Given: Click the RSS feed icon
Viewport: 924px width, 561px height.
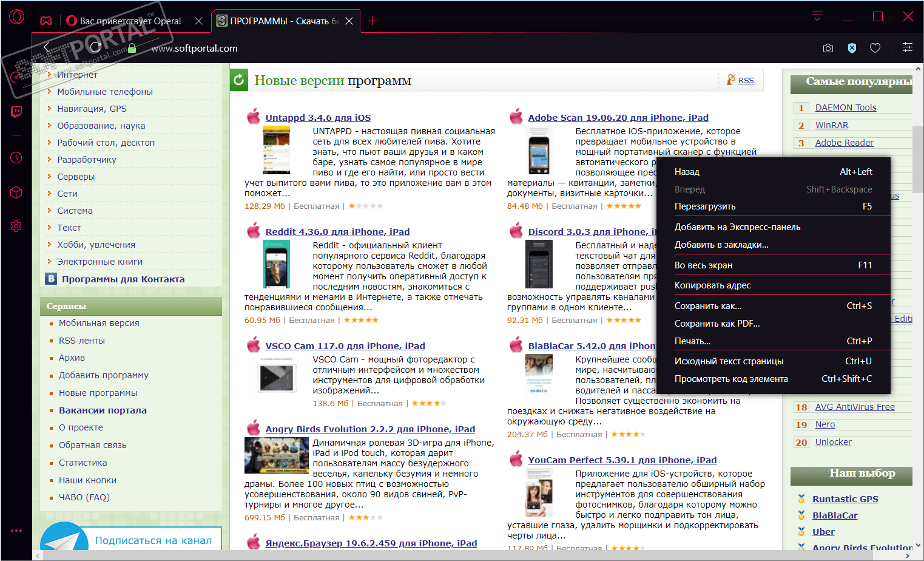Looking at the screenshot, I should click(731, 80).
